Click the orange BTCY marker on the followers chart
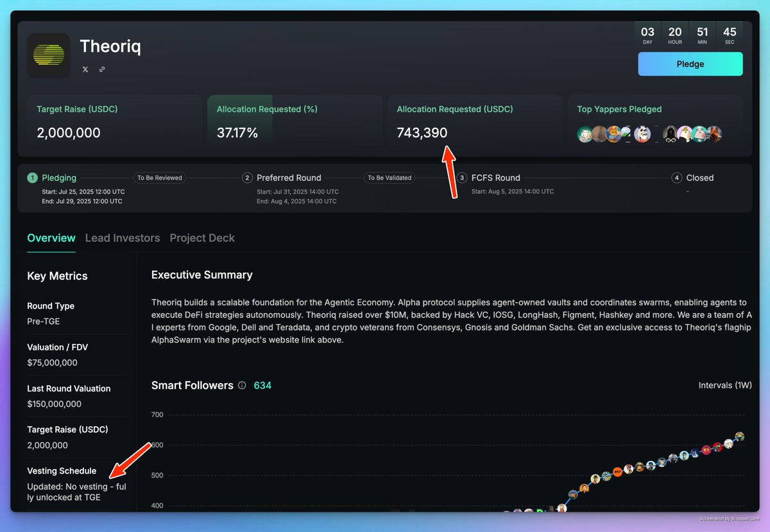The height and width of the screenshot is (532, 770). (617, 472)
